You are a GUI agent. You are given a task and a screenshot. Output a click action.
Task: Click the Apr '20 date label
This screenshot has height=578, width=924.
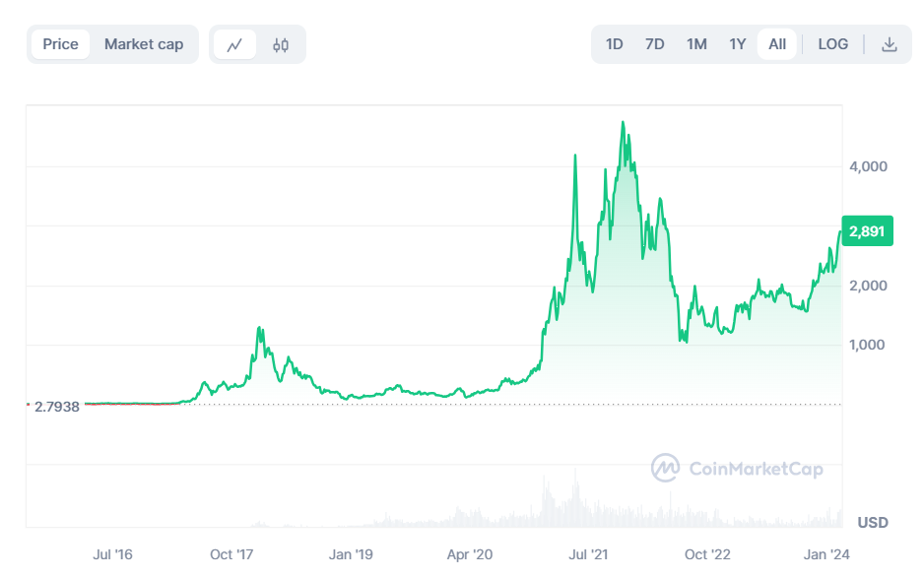(470, 554)
